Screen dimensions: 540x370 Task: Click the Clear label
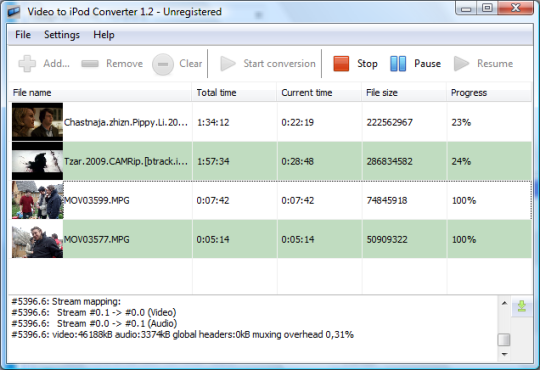[x=190, y=64]
